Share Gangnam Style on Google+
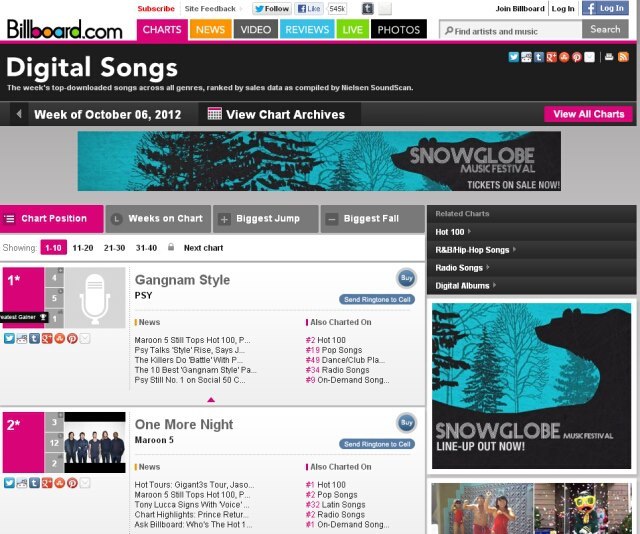Screen dimensions: 640x534 tap(47, 338)
